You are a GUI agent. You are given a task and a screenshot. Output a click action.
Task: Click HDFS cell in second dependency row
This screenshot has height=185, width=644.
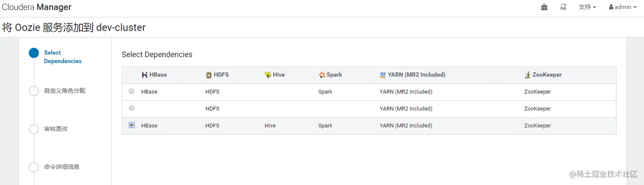pos(213,109)
